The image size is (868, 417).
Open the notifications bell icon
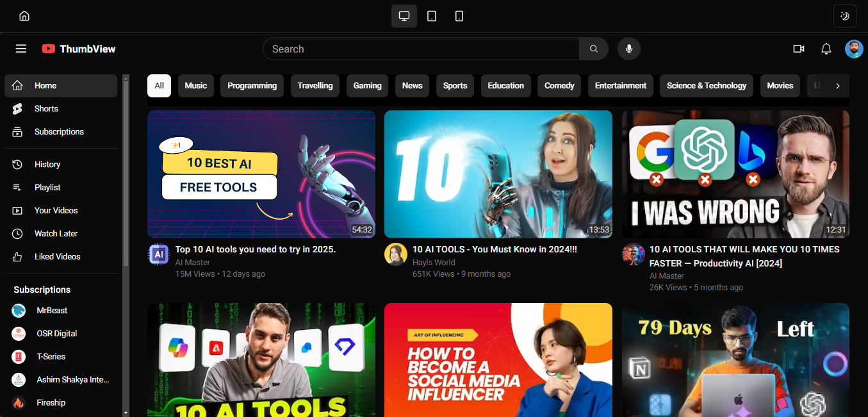pos(826,49)
